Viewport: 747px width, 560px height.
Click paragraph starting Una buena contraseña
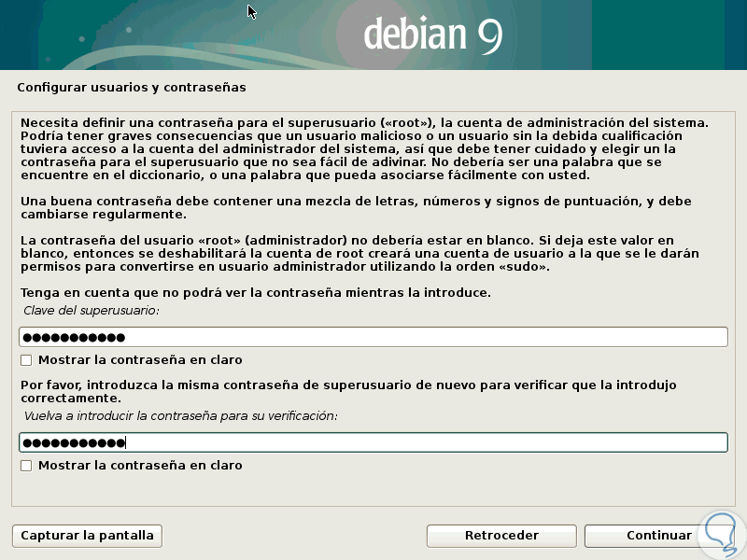[356, 207]
